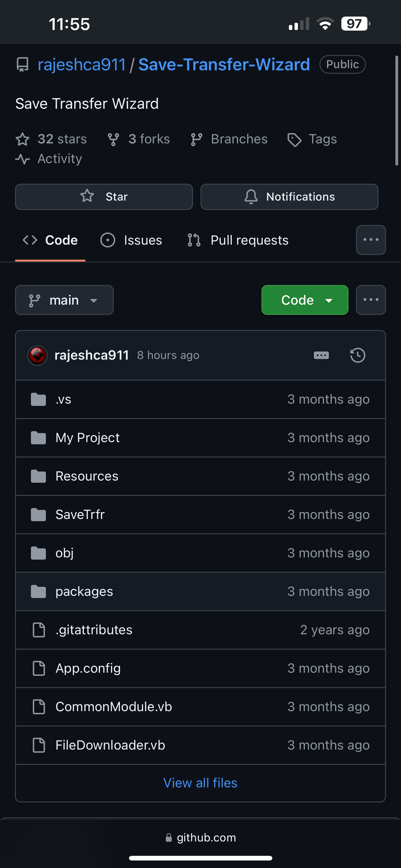Open the rajeshca911 commit author link
401x868 pixels.
click(92, 355)
